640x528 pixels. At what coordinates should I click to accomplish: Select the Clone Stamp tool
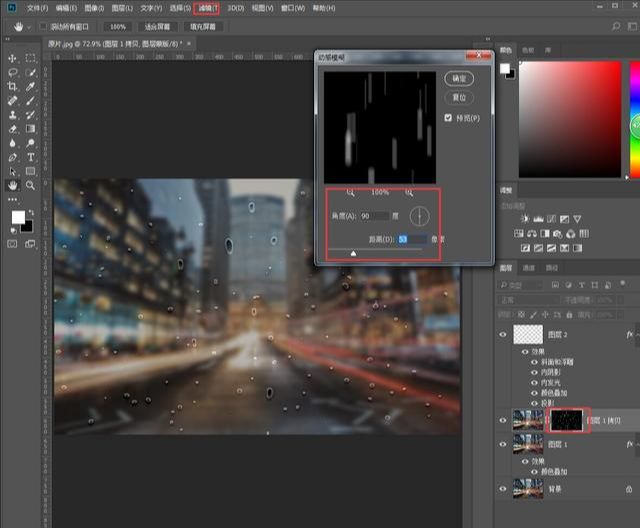point(12,115)
